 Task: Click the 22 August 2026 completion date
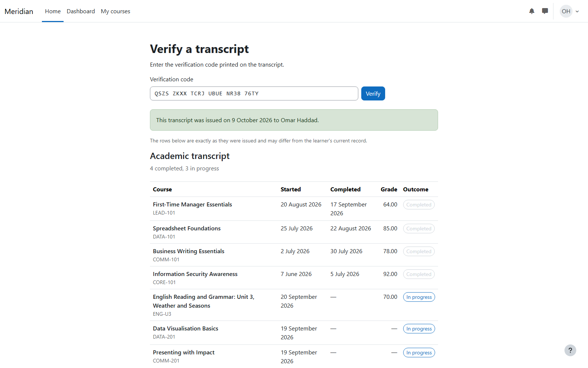[351, 229]
